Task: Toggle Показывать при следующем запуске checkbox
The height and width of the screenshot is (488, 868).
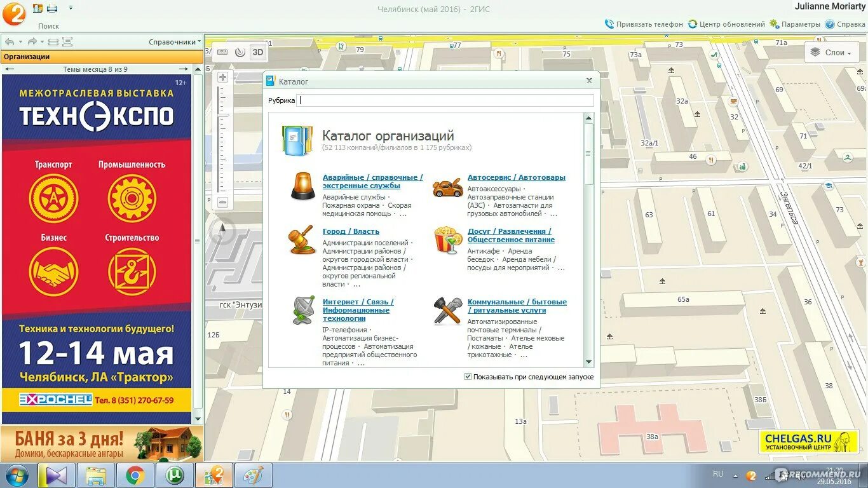Action: click(x=468, y=377)
